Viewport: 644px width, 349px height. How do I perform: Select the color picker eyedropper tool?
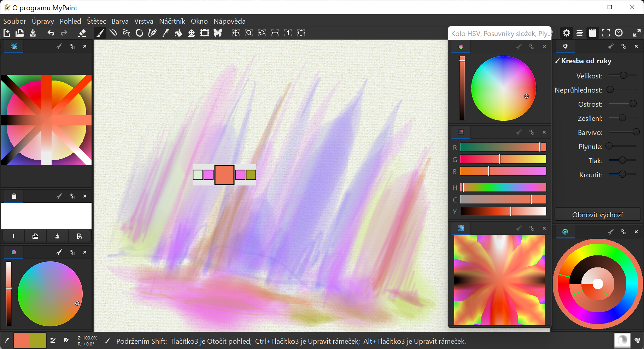coord(165,33)
